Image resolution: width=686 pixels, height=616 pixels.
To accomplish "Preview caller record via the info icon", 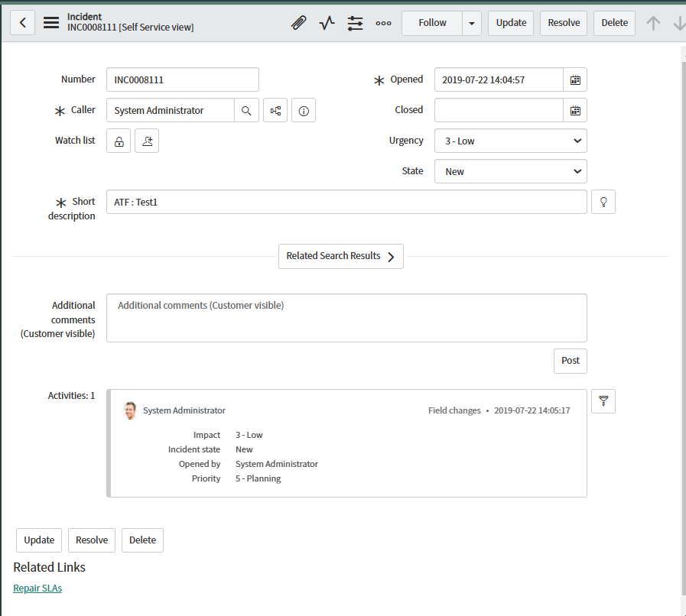I will (303, 110).
